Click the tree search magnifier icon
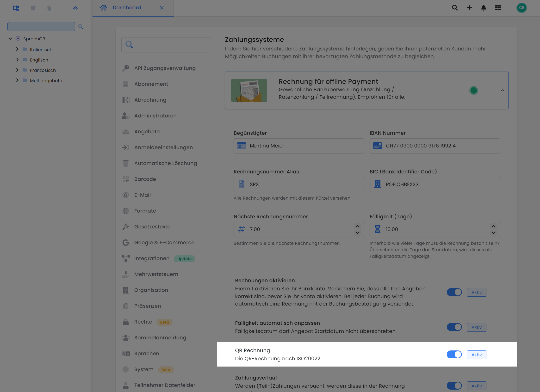 click(81, 27)
